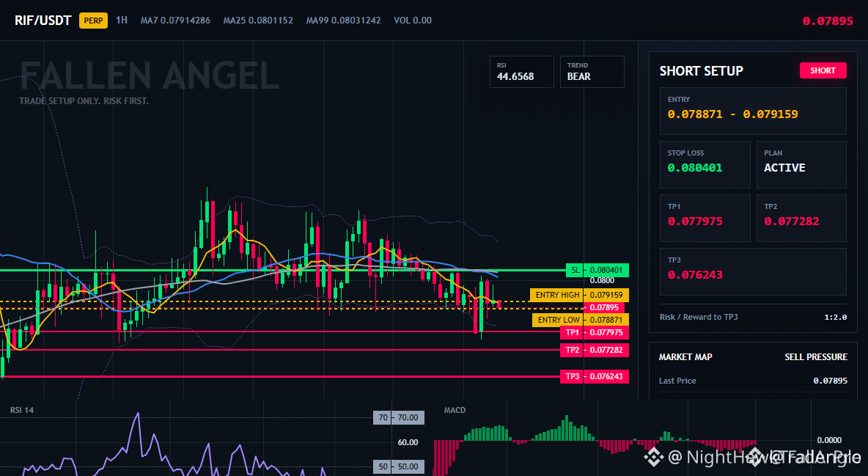Image resolution: width=868 pixels, height=476 pixels.
Task: Click the VOL 0.00 readout
Action: tap(413, 21)
